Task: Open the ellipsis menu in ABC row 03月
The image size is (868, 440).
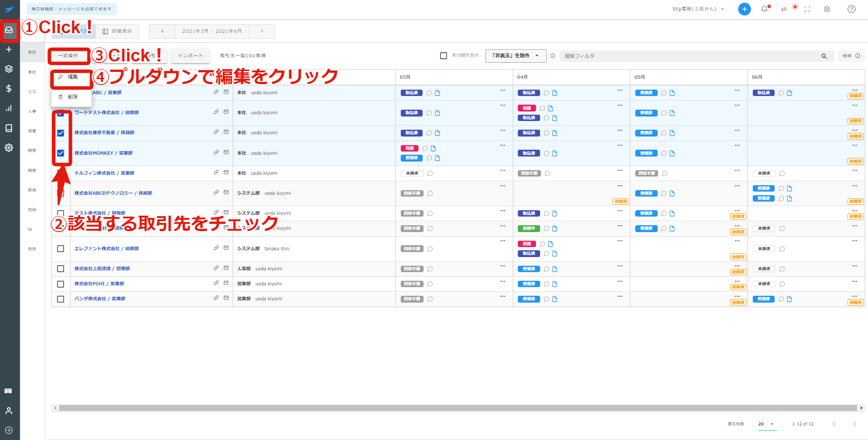Action: pos(503,90)
